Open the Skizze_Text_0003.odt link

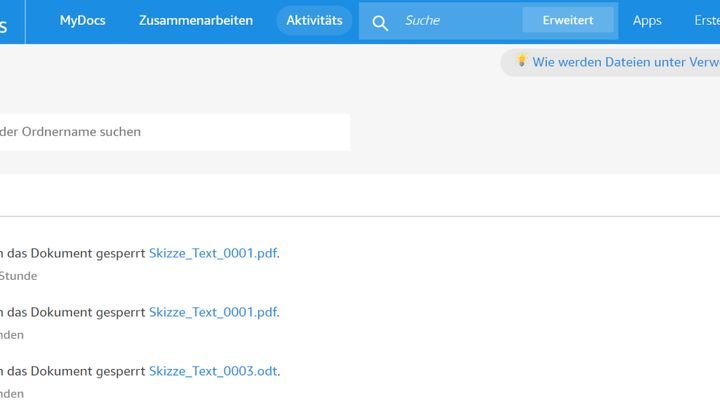214,371
